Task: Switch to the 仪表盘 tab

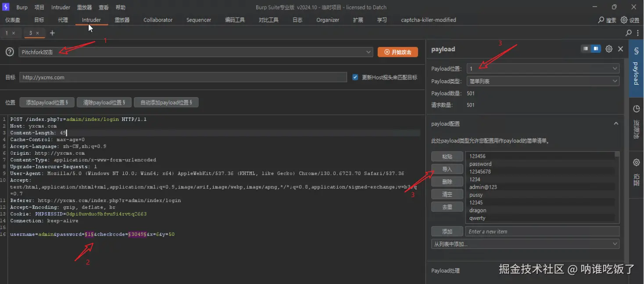Action: [12, 20]
